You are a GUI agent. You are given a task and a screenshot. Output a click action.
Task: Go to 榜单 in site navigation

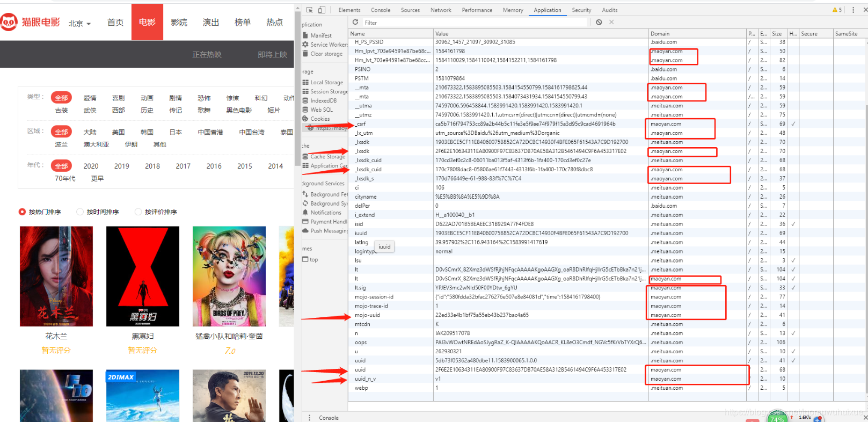tap(243, 22)
